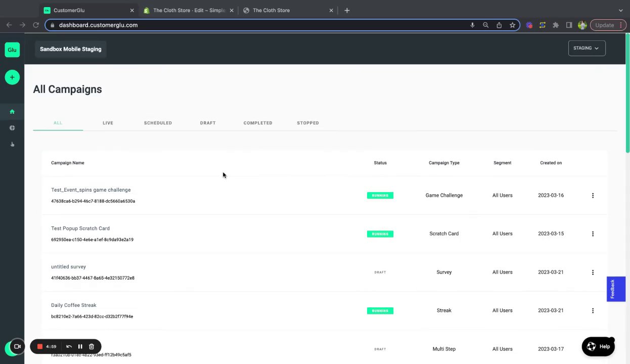Click the Game Challenge campaign type cell
The image size is (630, 364).
(444, 195)
